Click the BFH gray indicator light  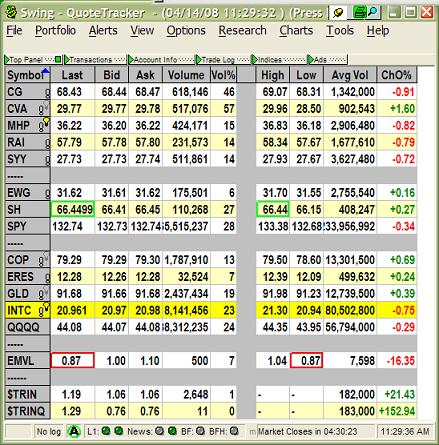click(x=234, y=431)
